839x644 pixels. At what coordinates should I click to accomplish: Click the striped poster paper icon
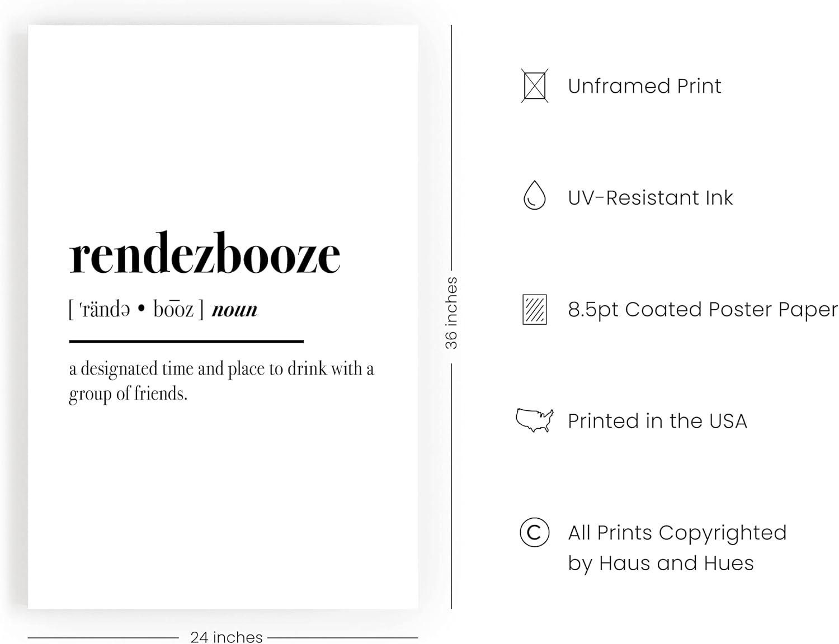coord(534,309)
